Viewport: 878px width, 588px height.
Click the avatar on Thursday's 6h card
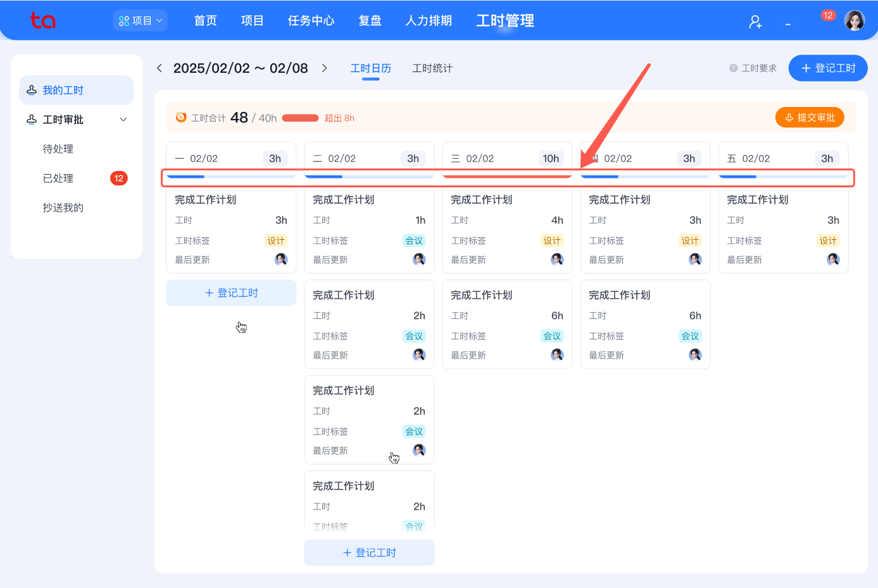point(696,354)
